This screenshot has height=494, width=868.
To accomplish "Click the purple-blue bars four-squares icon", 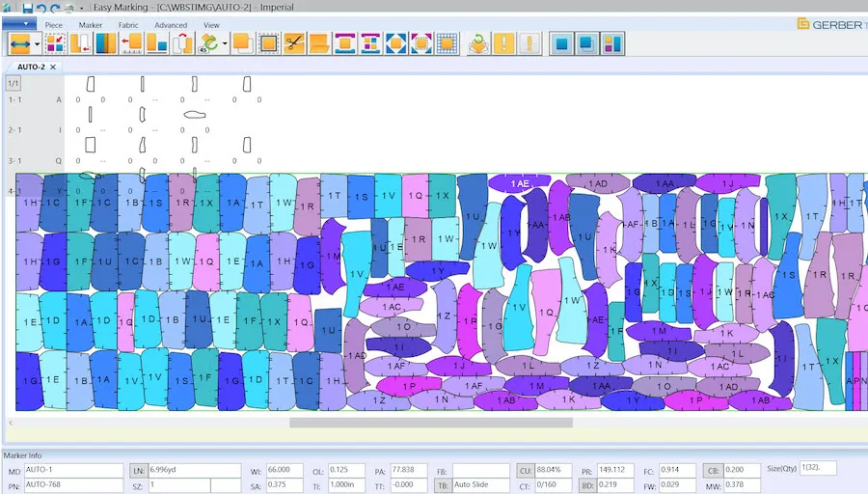I will (x=370, y=43).
